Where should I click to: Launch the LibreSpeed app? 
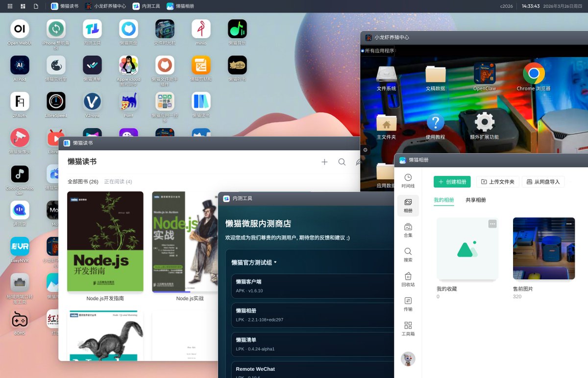coord(56,101)
